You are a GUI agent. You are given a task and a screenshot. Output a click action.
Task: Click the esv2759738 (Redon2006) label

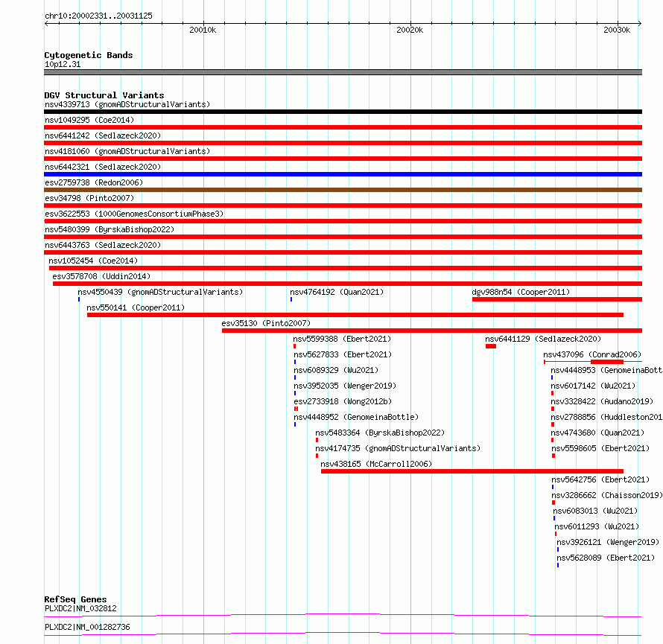(x=94, y=182)
